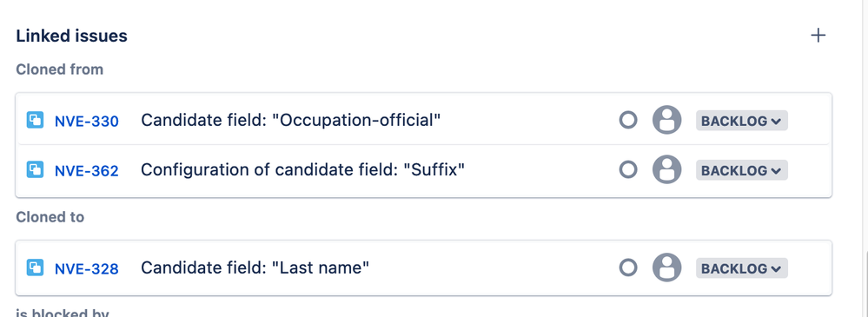This screenshot has height=317, width=868.
Task: Click the assignee avatar for NVE-330
Action: 666,120
